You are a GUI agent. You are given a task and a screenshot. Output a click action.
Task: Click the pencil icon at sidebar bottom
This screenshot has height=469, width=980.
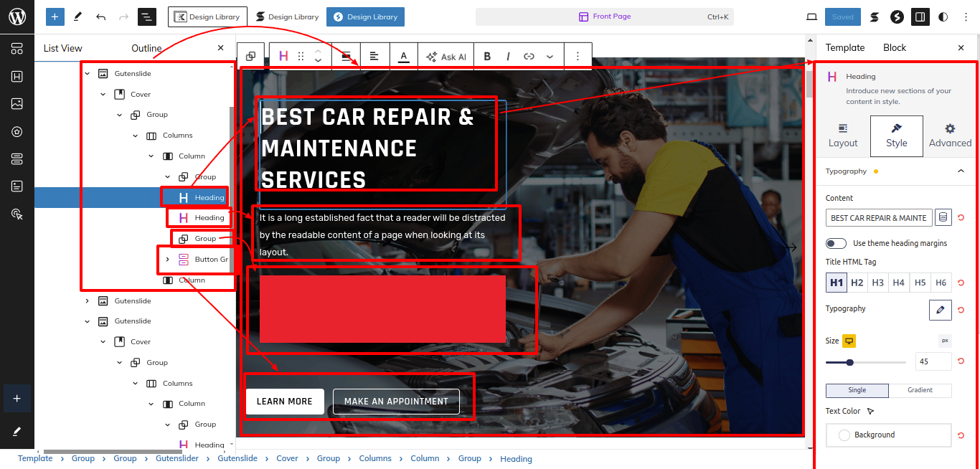[17, 431]
